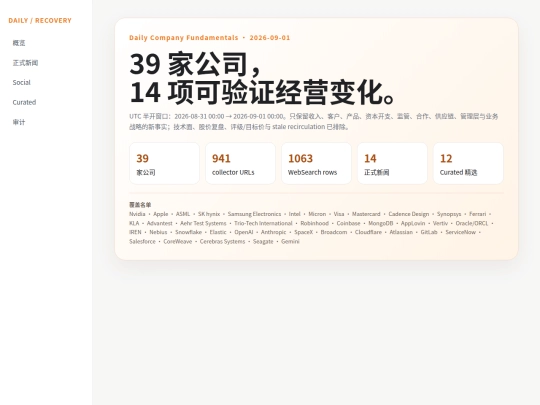Image resolution: width=540 pixels, height=405 pixels.
Task: Select Anthropic in the coverage list
Action: tap(273, 232)
